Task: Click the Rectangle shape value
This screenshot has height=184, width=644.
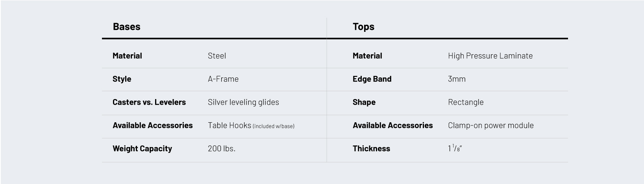Action: [466, 102]
